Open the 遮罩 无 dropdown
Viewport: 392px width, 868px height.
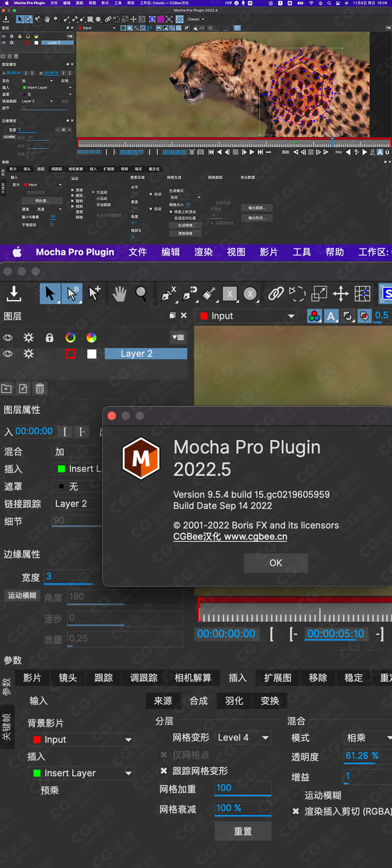tap(77, 486)
